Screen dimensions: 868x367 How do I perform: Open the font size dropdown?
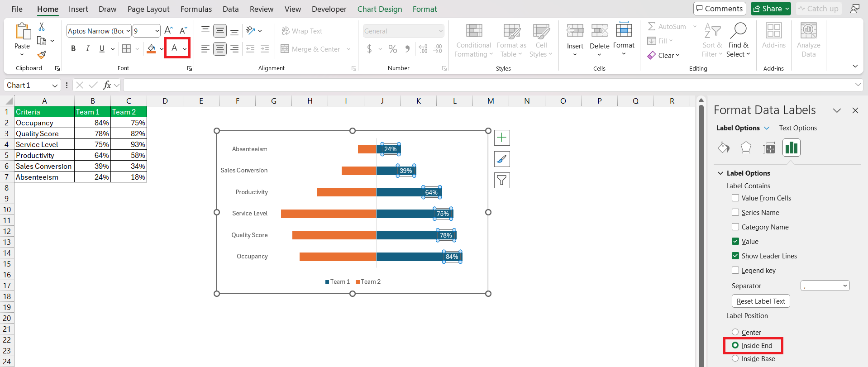[x=157, y=31]
